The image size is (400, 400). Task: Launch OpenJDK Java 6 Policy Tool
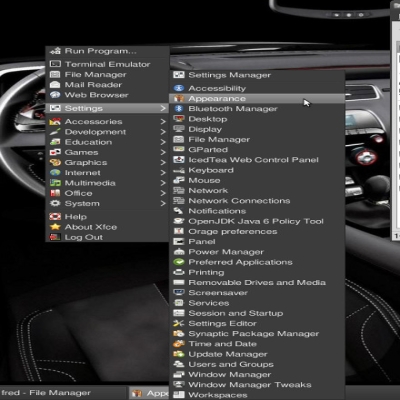tap(257, 221)
